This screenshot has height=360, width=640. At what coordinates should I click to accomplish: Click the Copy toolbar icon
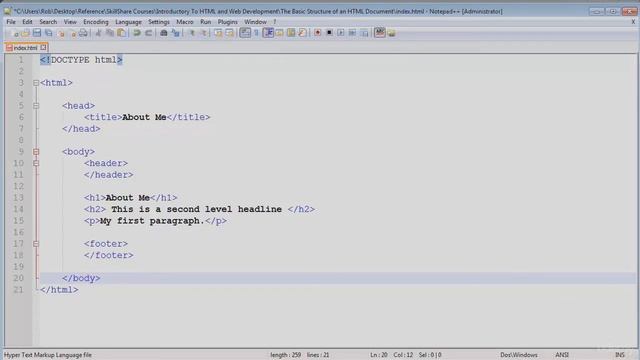(x=110, y=33)
